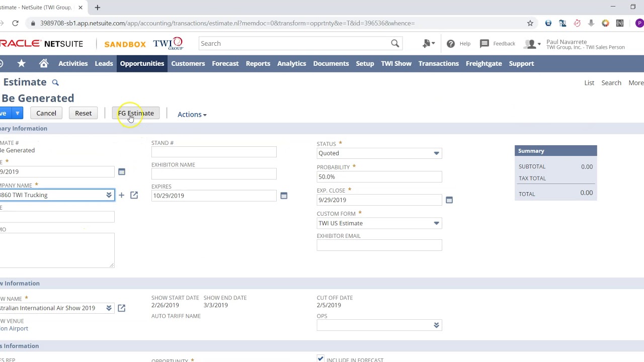Click into the Exhibitor Email field
Viewport: 644px width, 362px height.
coord(379,245)
